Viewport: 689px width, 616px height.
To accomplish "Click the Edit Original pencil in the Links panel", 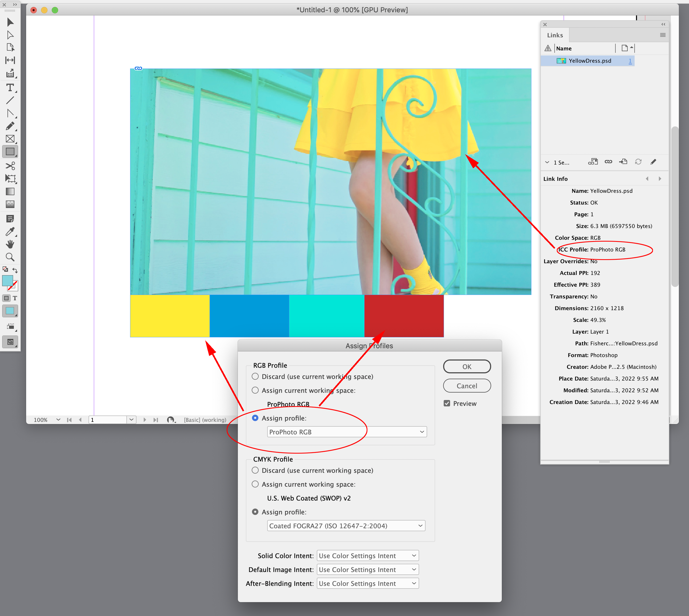I will (653, 162).
